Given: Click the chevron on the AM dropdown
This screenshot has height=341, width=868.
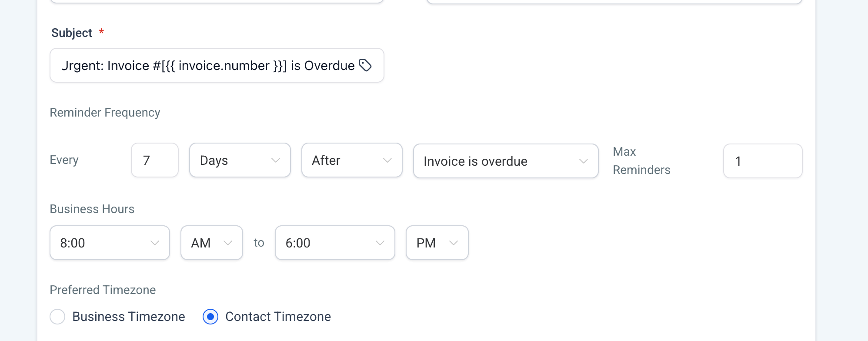Looking at the screenshot, I should (228, 243).
